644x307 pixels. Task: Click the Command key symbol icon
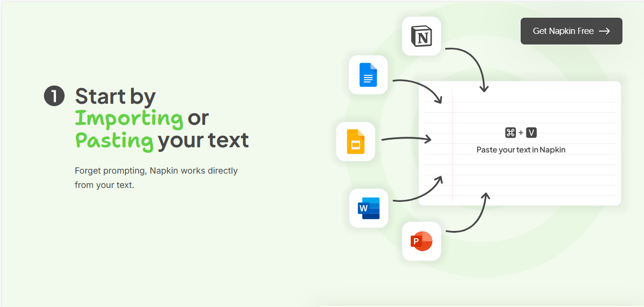coord(511,133)
